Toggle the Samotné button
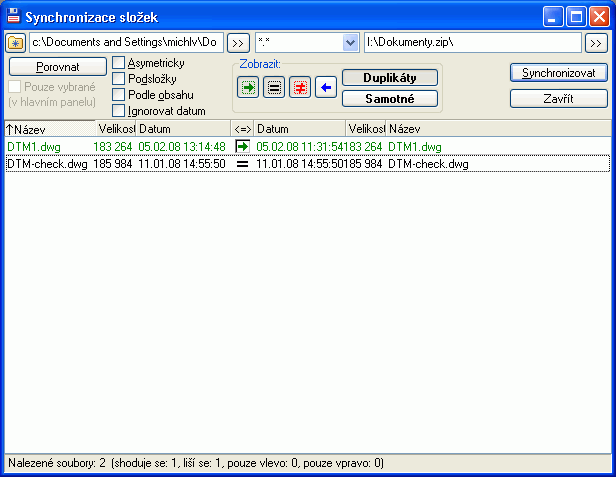Viewport: 616px width, 477px height. [390, 99]
